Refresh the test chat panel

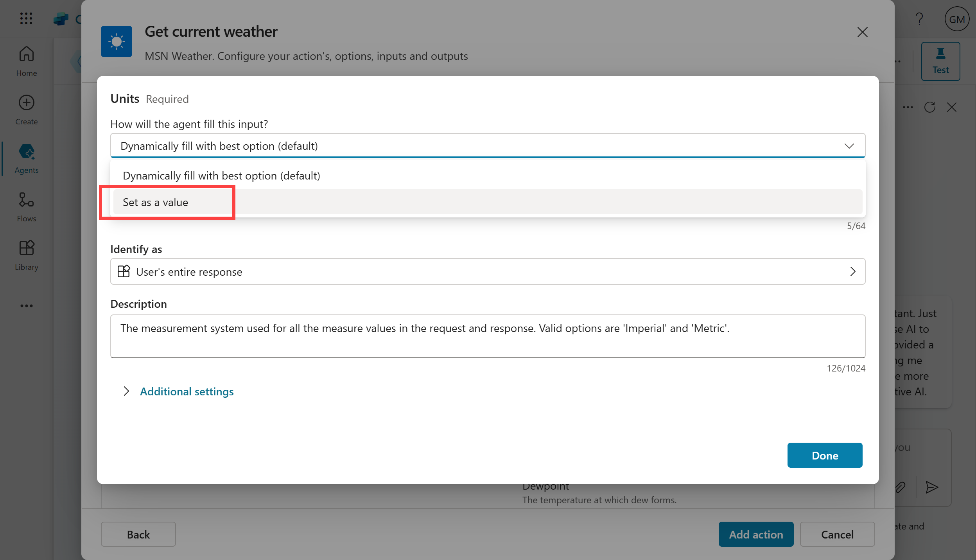tap(929, 107)
